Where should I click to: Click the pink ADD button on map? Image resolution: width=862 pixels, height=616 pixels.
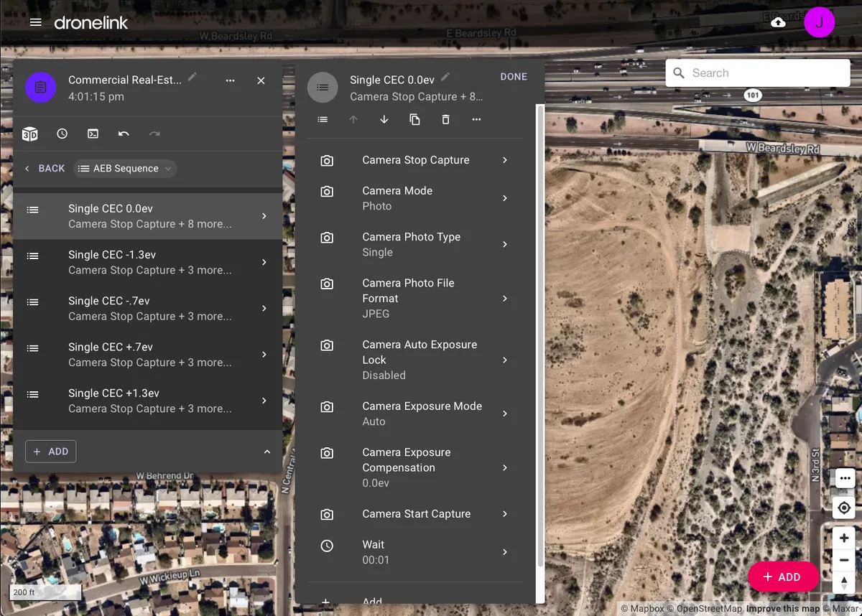click(x=784, y=577)
